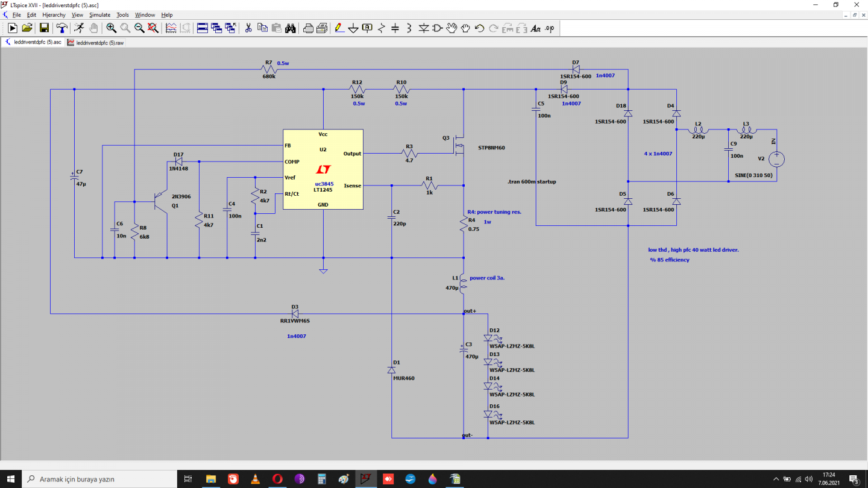Select the Diode component tool
Image resolution: width=868 pixels, height=488 pixels.
coord(423,28)
